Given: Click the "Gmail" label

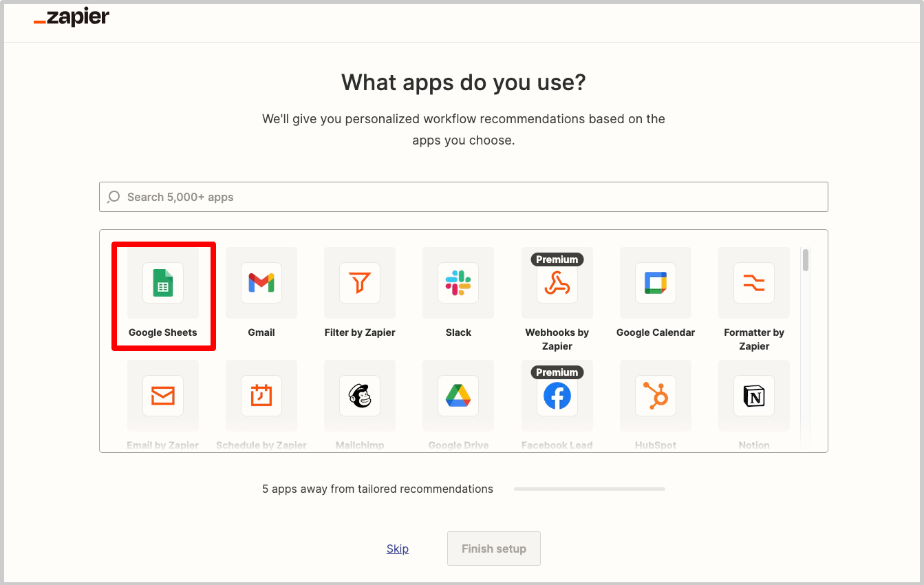Looking at the screenshot, I should tap(261, 332).
